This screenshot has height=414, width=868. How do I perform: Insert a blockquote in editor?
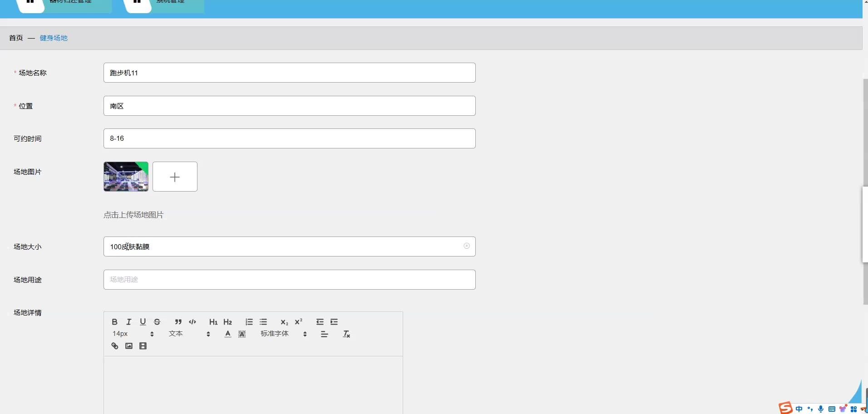178,322
